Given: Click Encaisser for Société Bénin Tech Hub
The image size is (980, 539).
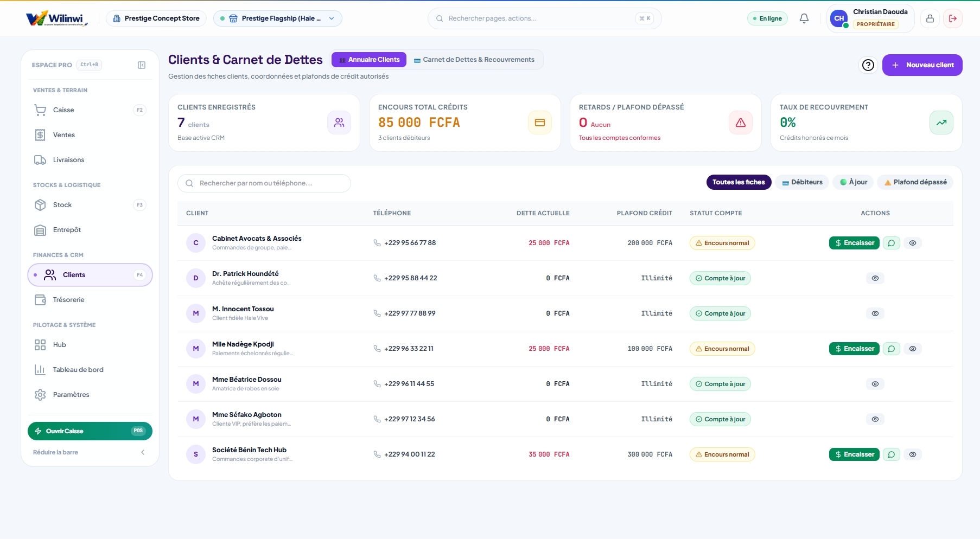Looking at the screenshot, I should point(854,454).
